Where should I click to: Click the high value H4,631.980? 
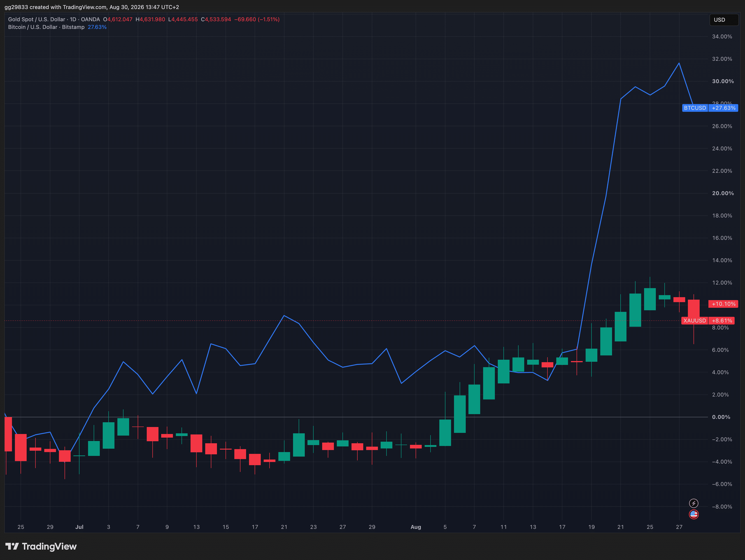click(150, 20)
